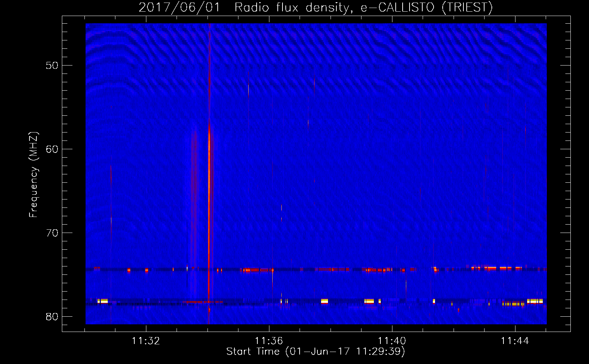The image size is (589, 364).
Task: Click the 70 frequency tick label
Action: click(52, 233)
